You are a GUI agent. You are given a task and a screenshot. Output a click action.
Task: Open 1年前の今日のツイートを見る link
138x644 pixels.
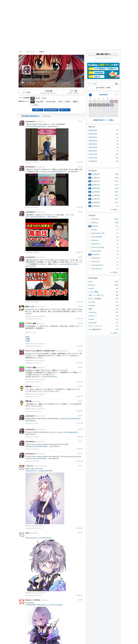tap(103, 120)
